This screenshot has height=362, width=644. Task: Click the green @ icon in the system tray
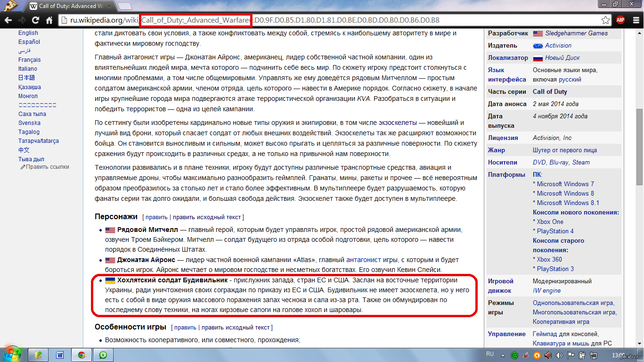pyautogui.click(x=514, y=355)
